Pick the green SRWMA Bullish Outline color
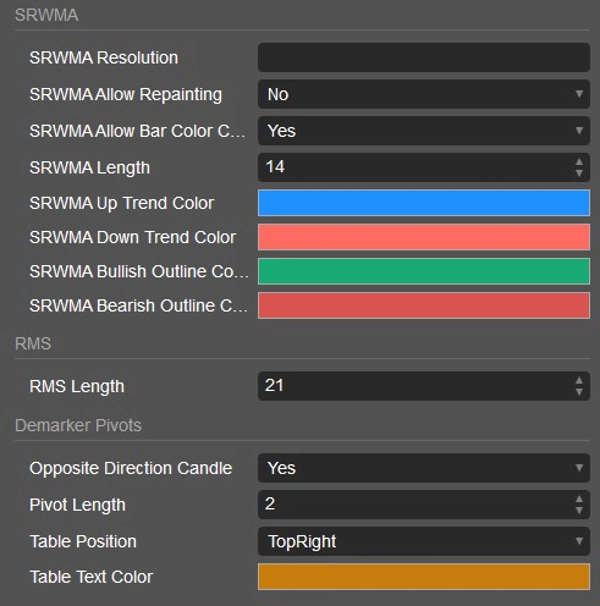This screenshot has width=600, height=606. 423,271
